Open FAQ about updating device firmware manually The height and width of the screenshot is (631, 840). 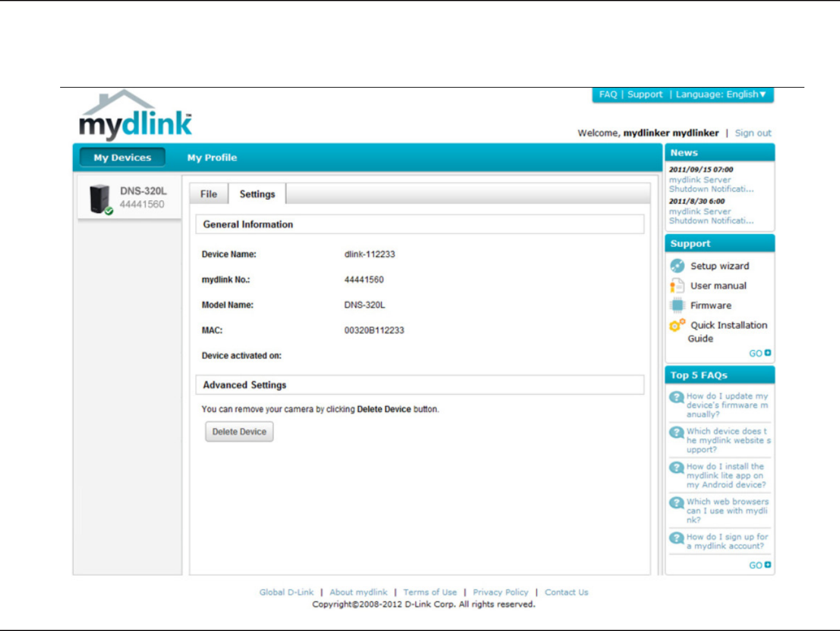point(727,405)
